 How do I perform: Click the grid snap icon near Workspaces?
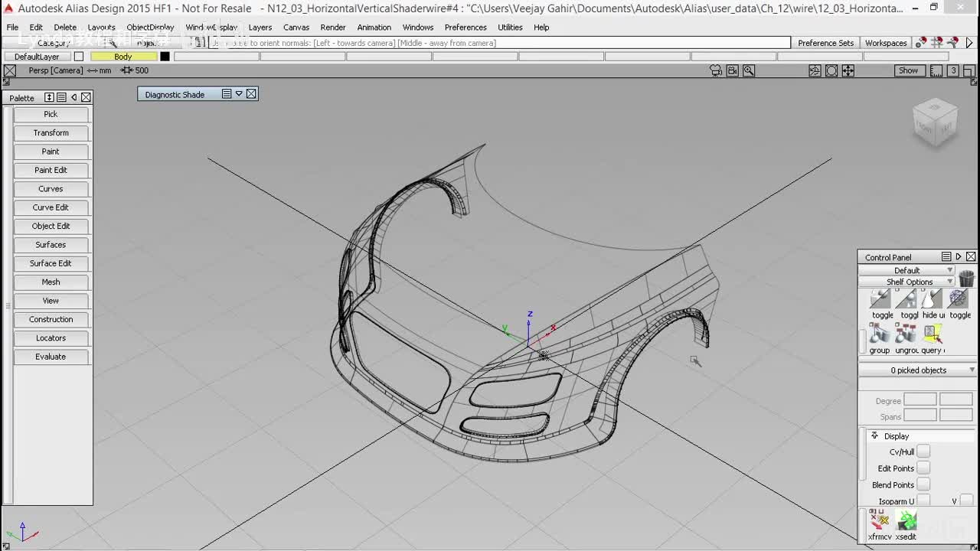[936, 43]
